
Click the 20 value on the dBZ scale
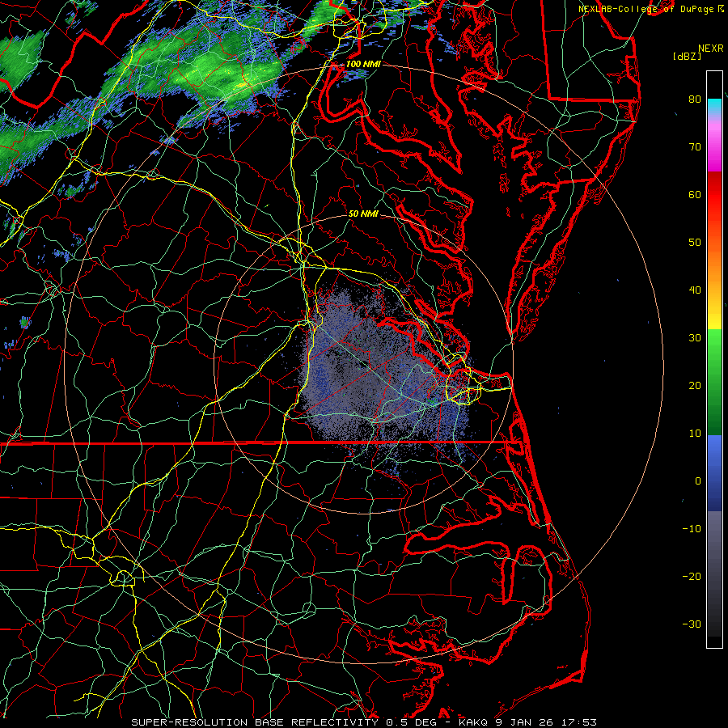pyautogui.click(x=695, y=385)
